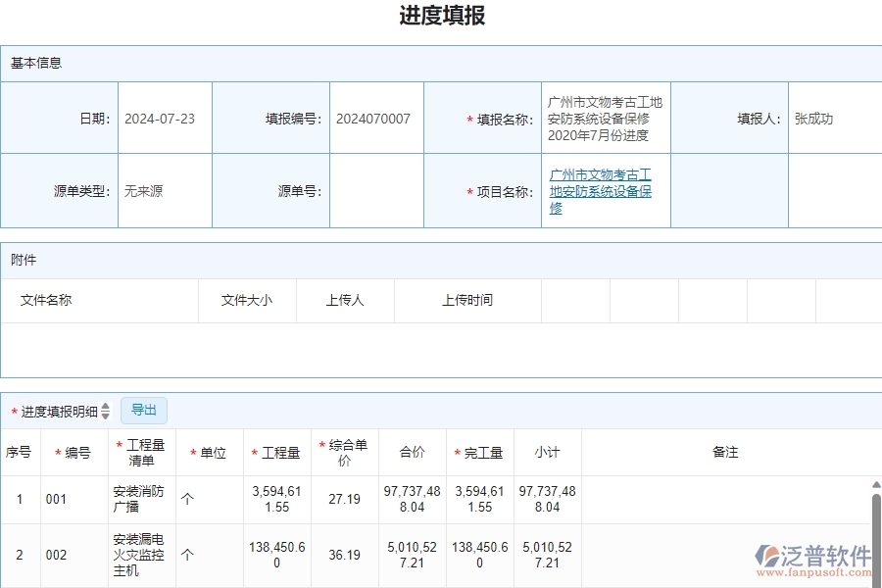Click the up arrow beside 进度填报明细
882x588 pixels.
pos(107,407)
